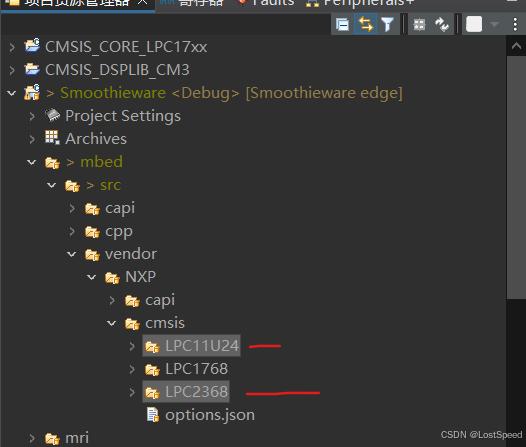Viewport: 526px width, 447px height.
Task: Expand the cpp folder
Action: [72, 231]
